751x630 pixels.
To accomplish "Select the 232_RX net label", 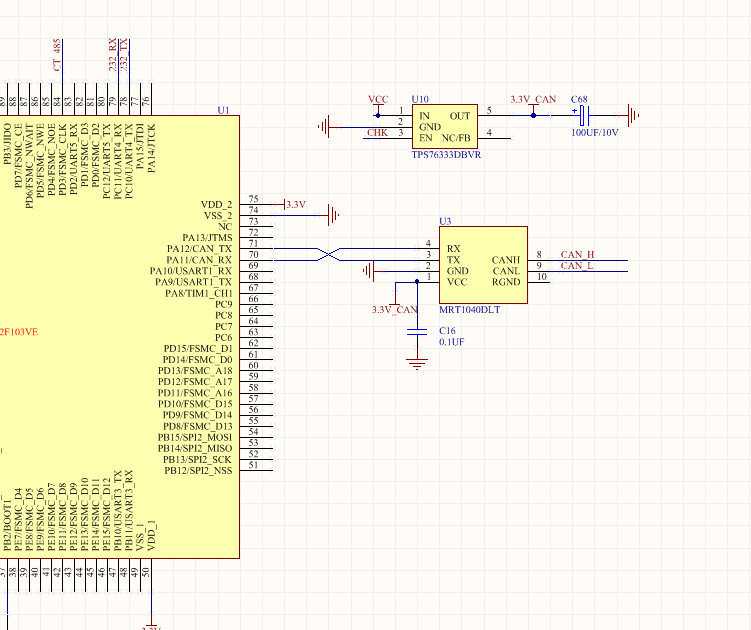I will [113, 55].
